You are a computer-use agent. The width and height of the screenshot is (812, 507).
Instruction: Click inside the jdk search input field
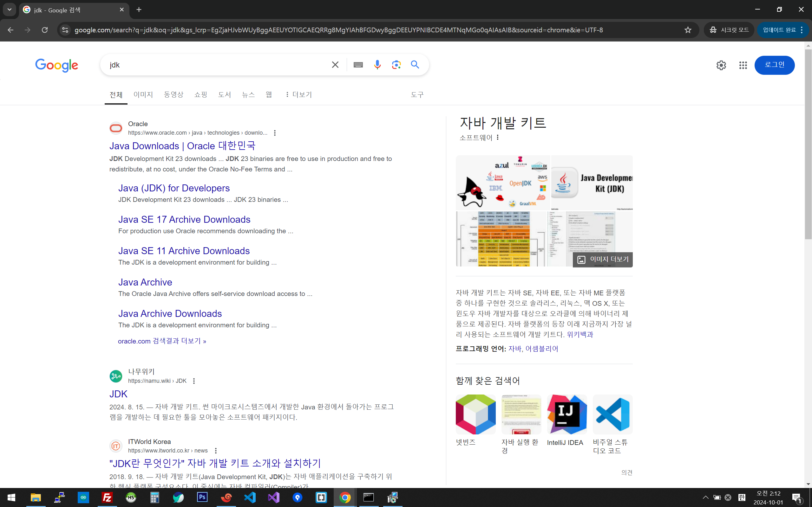pos(215,65)
